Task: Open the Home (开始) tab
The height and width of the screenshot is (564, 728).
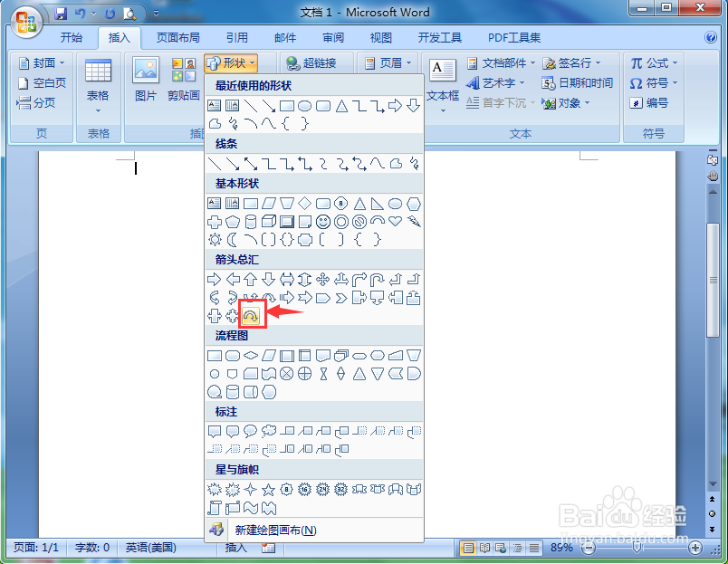Action: click(71, 38)
